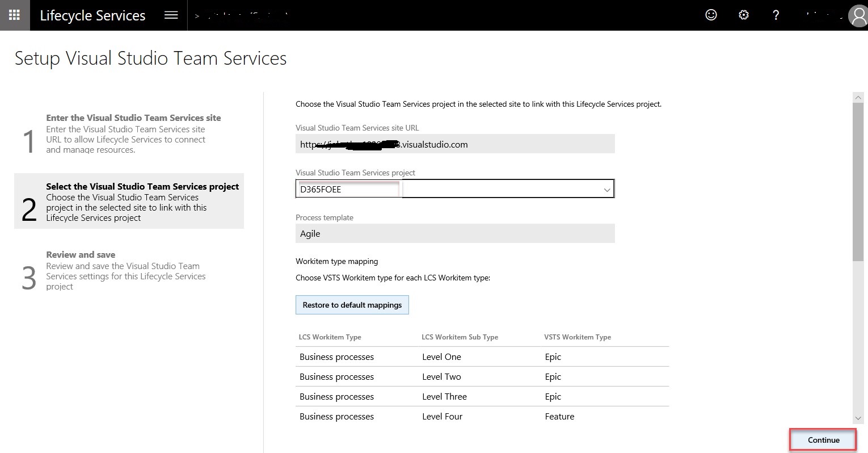The height and width of the screenshot is (453, 868).
Task: Select Level Four sub type cell
Action: 442,417
